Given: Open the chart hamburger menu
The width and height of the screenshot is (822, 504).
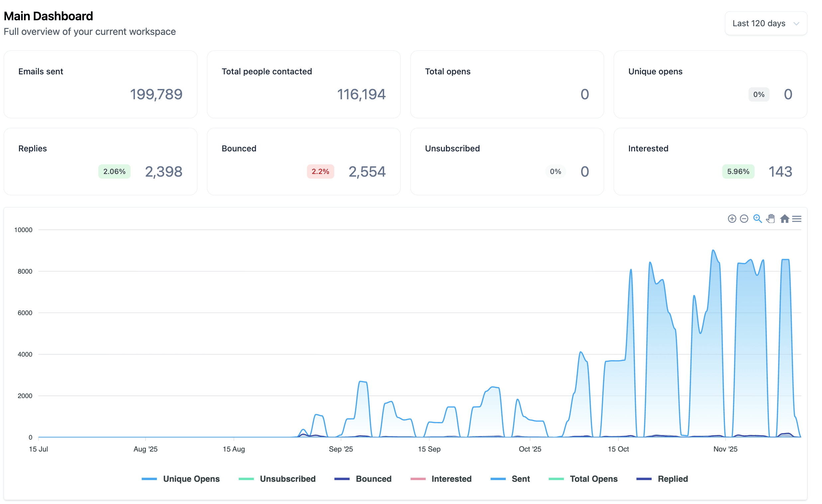Looking at the screenshot, I should [797, 219].
